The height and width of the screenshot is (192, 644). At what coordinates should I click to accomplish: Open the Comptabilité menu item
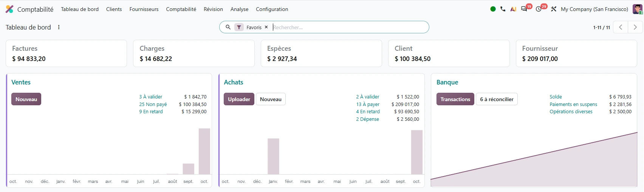tap(181, 9)
